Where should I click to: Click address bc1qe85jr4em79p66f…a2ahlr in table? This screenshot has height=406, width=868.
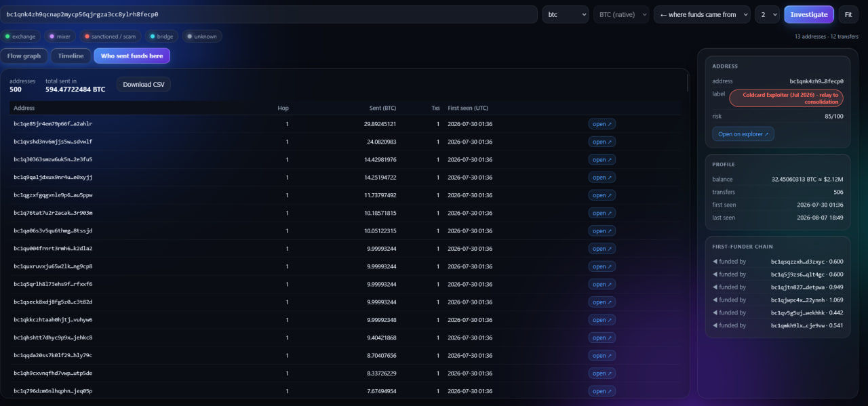pos(53,124)
